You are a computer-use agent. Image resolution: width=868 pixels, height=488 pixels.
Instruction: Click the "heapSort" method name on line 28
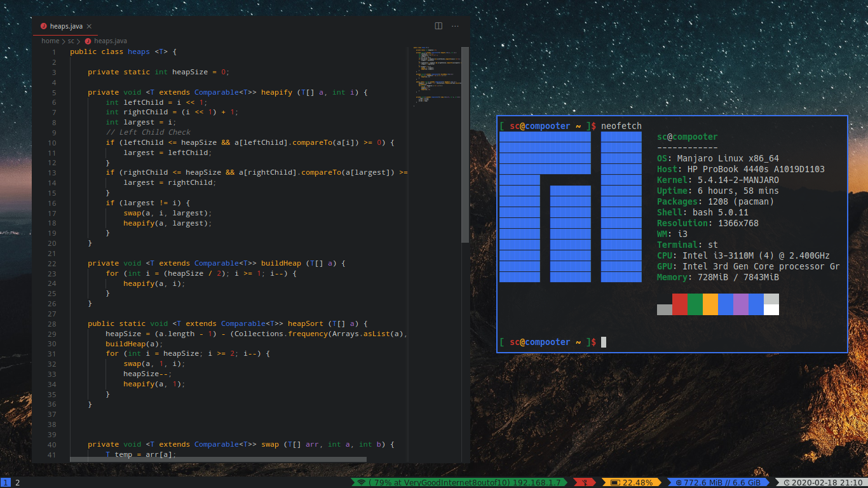click(x=306, y=323)
